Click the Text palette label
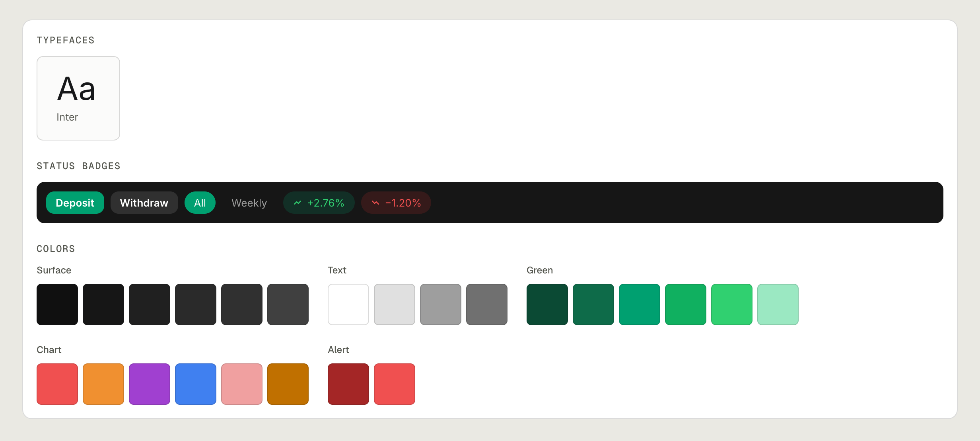This screenshot has height=441, width=980. coord(337,270)
